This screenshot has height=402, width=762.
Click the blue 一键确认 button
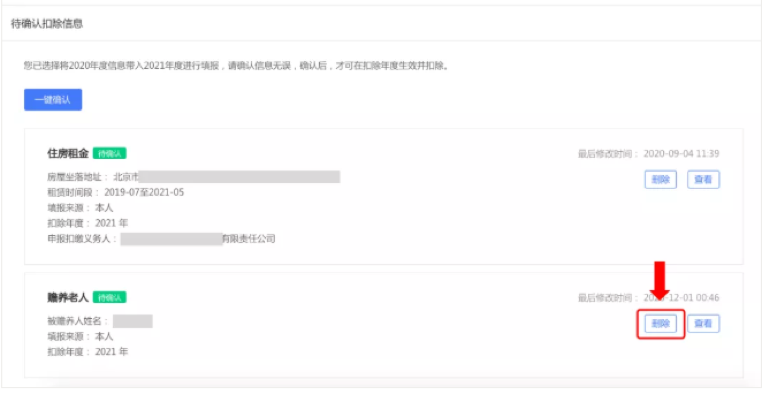(53, 100)
